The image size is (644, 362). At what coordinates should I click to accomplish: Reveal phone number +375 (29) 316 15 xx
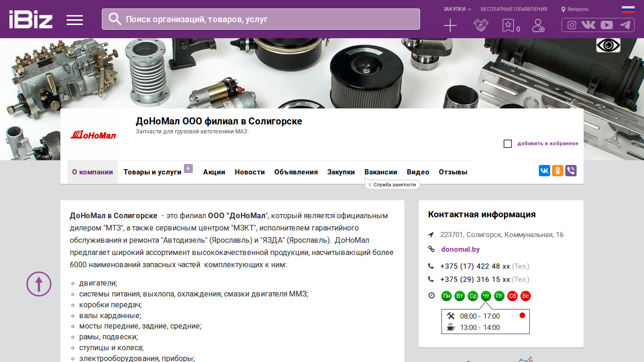[x=475, y=280]
